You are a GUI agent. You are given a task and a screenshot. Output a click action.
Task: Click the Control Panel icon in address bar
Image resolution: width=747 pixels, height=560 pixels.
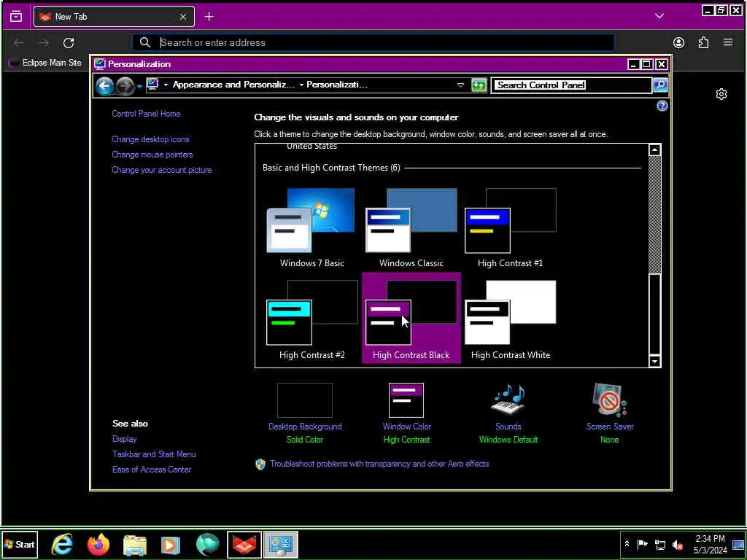coord(152,85)
